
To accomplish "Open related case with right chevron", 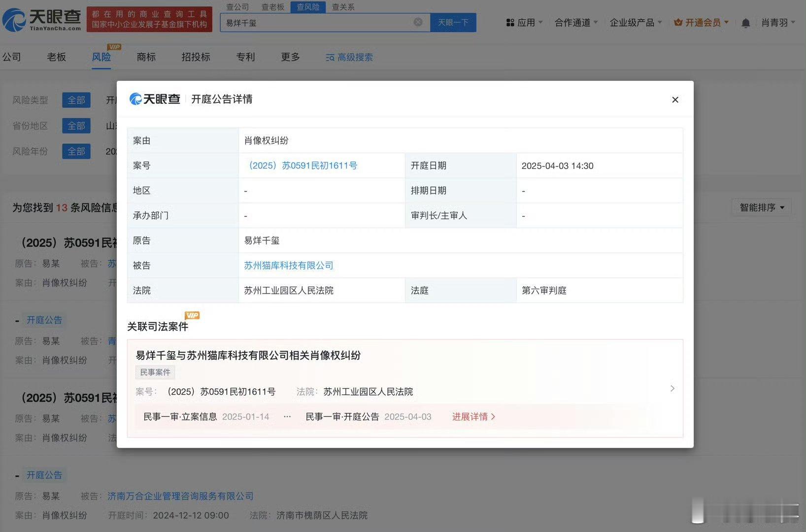I will (x=672, y=389).
